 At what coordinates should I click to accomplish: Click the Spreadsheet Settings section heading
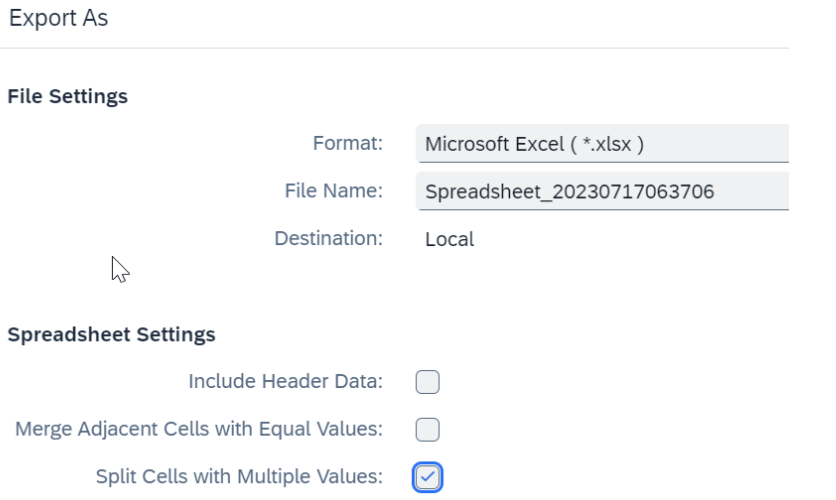tap(111, 335)
